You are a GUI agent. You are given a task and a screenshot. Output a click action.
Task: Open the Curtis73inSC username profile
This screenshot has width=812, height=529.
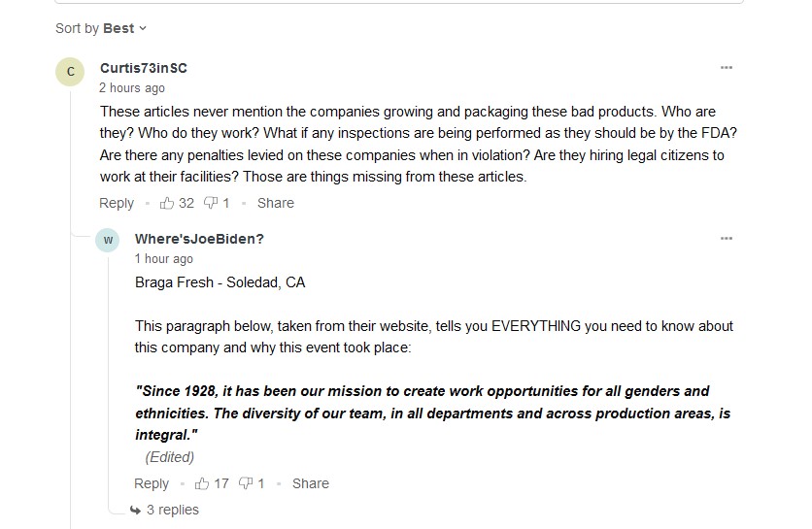144,68
